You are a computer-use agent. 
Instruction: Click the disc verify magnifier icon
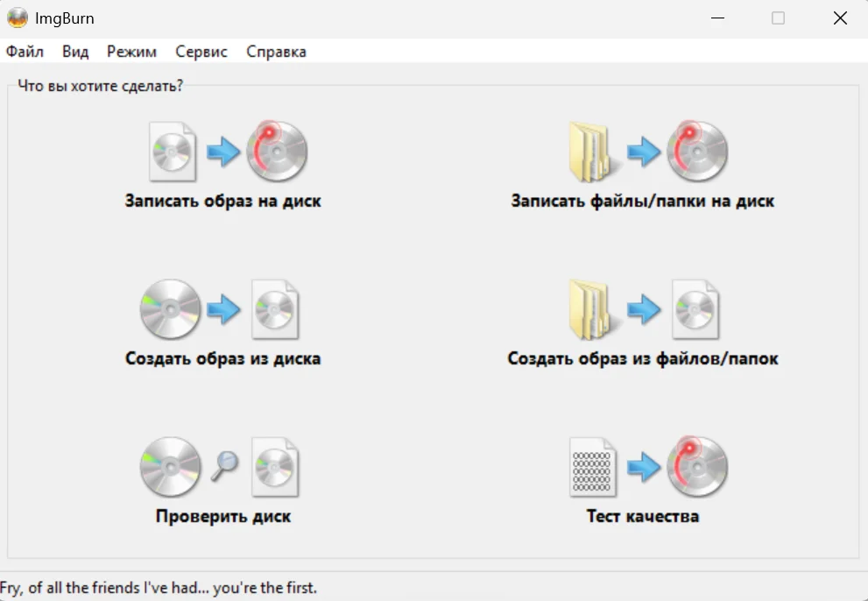[219, 467]
